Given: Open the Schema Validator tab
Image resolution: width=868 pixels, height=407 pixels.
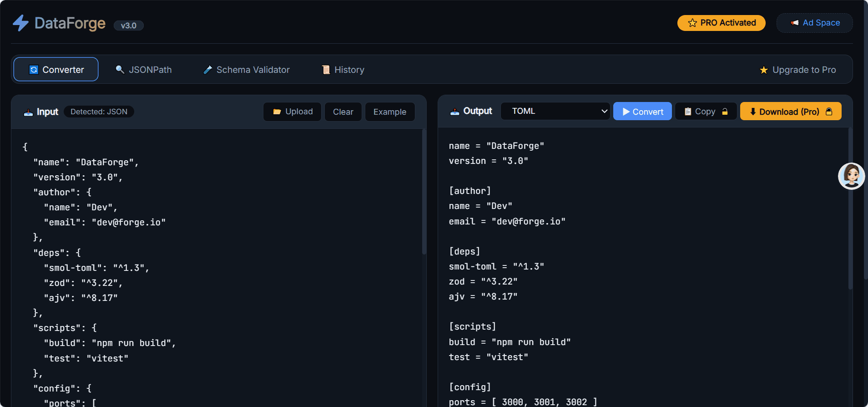Looking at the screenshot, I should click(x=246, y=70).
